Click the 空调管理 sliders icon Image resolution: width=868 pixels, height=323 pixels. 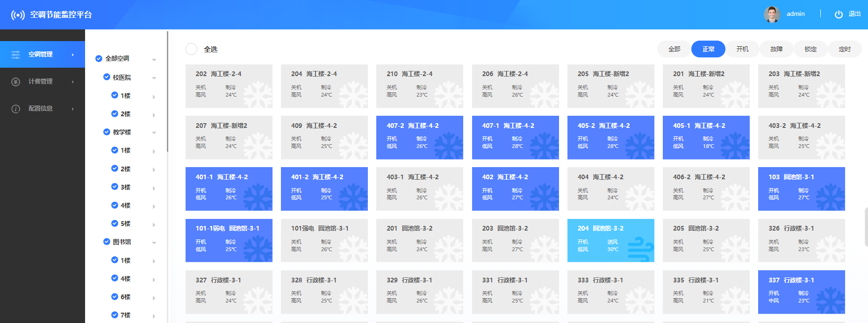coord(16,55)
